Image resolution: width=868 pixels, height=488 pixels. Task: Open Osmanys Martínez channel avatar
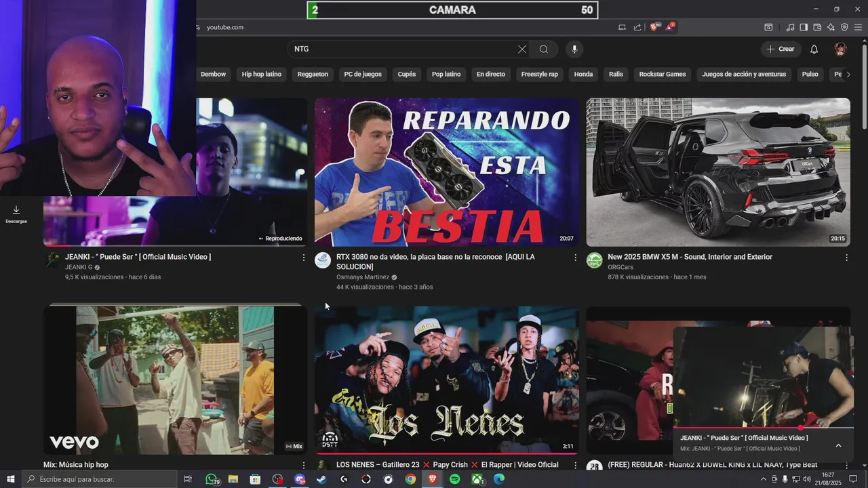pos(323,261)
